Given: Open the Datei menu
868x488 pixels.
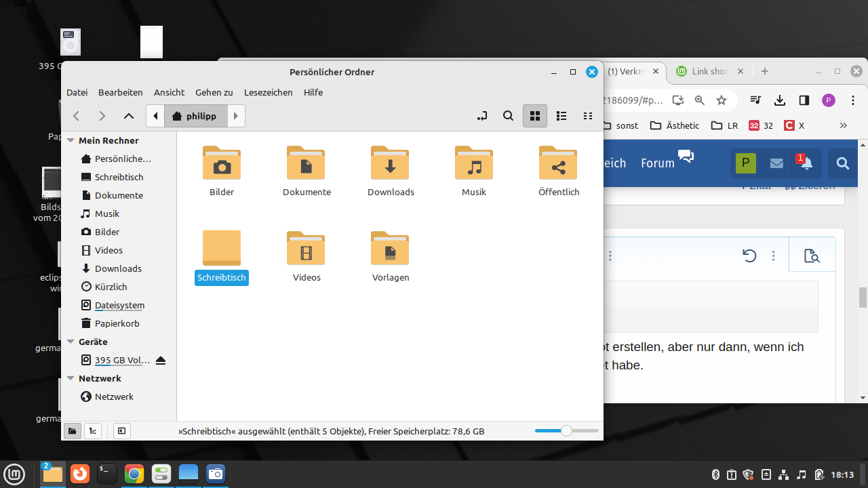Looking at the screenshot, I should [77, 92].
